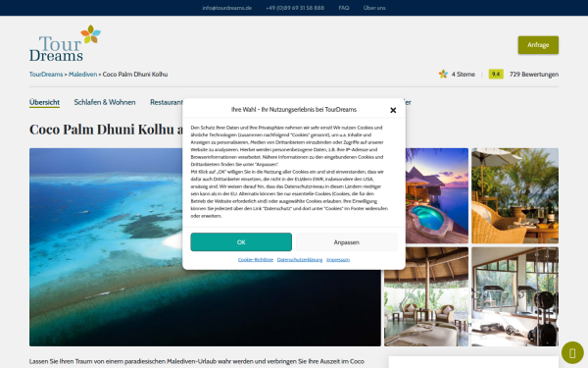Click the floating olive round button
The width and height of the screenshot is (588, 368).
tap(572, 352)
